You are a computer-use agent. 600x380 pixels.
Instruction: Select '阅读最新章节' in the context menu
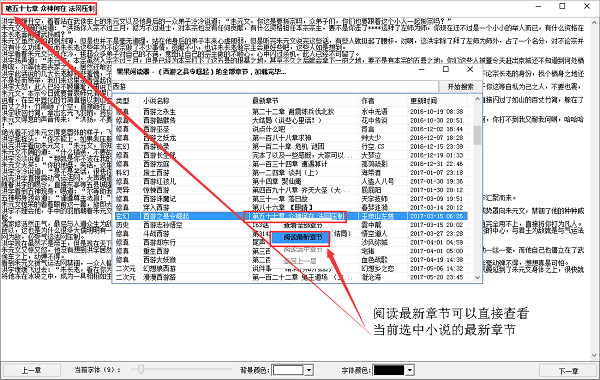pyautogui.click(x=301, y=238)
